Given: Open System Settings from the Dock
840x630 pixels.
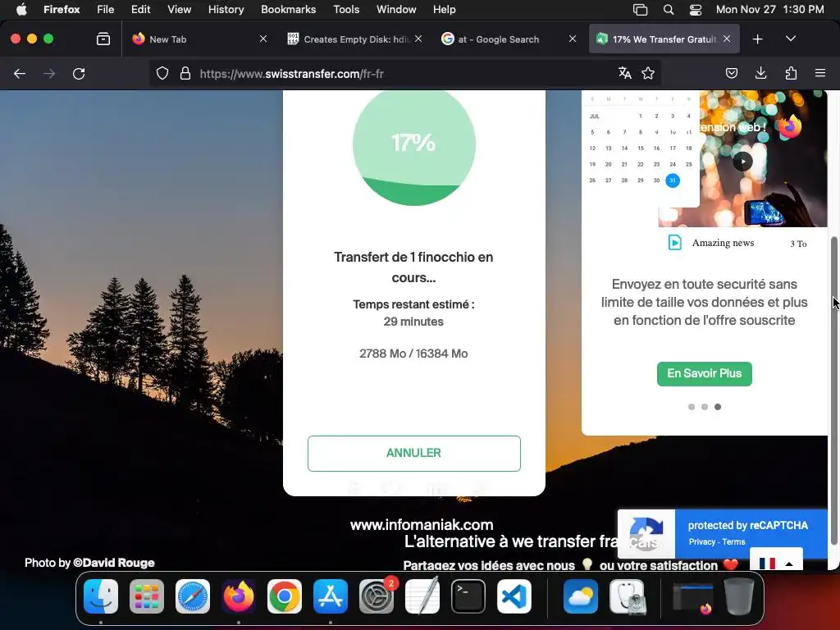Looking at the screenshot, I should pos(377,596).
